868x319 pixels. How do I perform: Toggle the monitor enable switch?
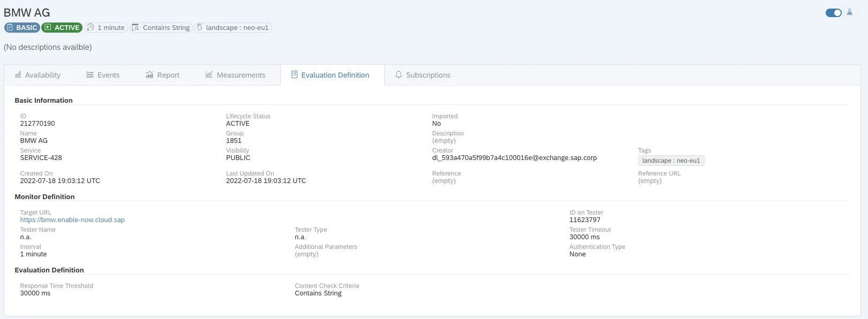point(833,13)
